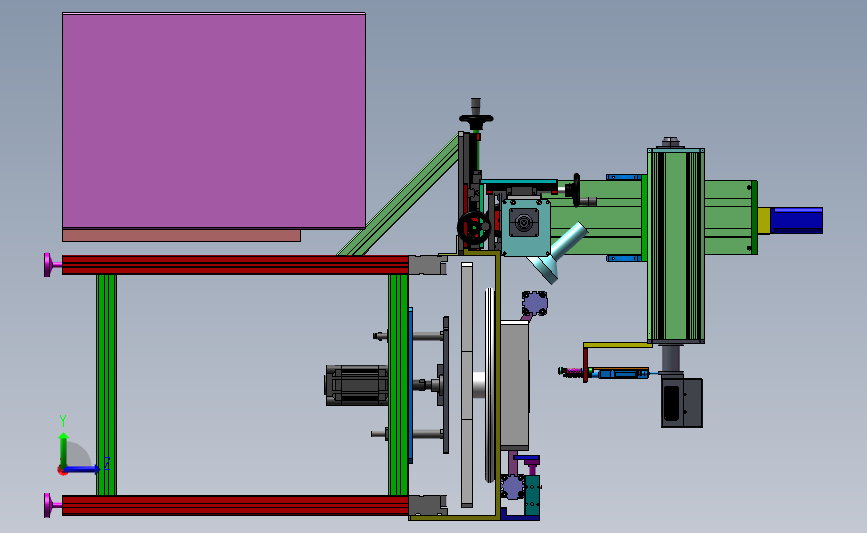Pick the upper purple bearing block
Image resolution: width=867 pixels, height=533 pixels.
click(535, 303)
